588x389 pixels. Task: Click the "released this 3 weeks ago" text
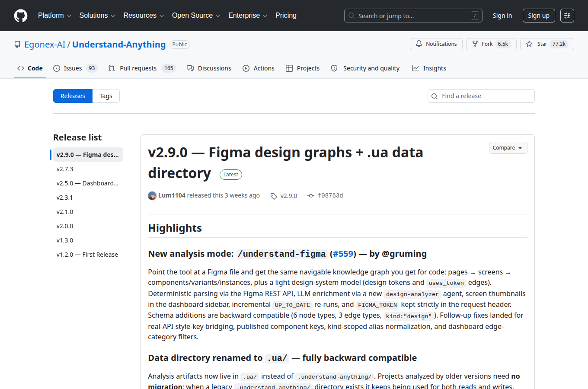(224, 195)
